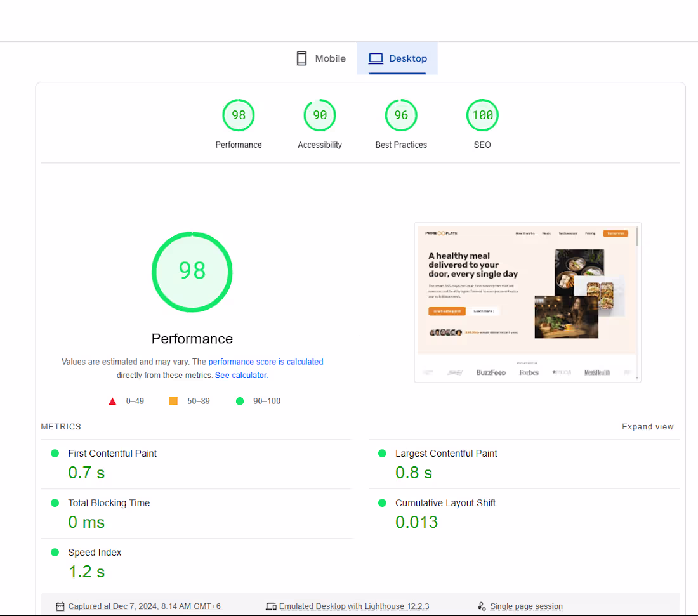Click the 0.8 s metric value
Viewport: 698px width, 616px height.
click(x=414, y=473)
